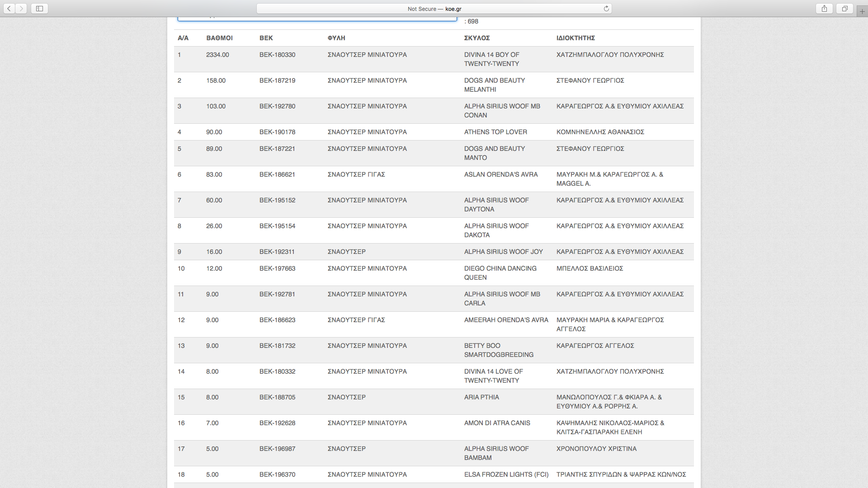Click the ΒΕΚ column header
Image resolution: width=868 pixels, height=488 pixels.
click(266, 38)
